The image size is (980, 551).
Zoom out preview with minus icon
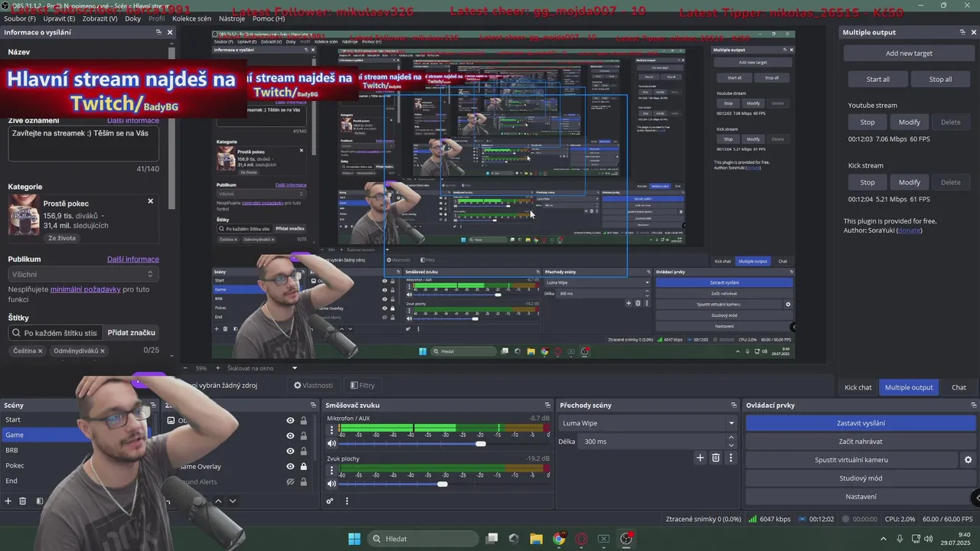point(185,368)
